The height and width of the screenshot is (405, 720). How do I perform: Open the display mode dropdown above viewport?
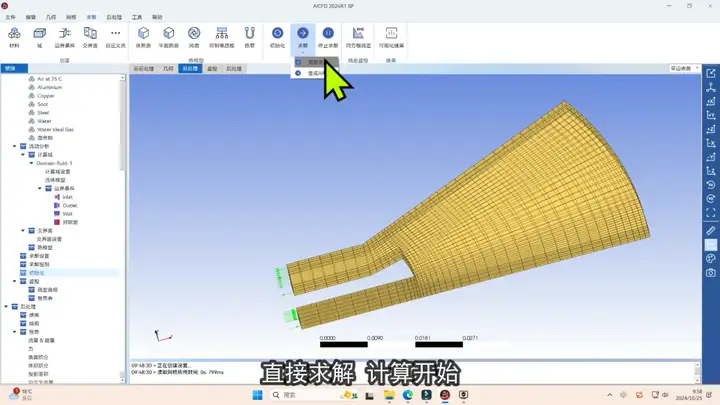(x=684, y=68)
